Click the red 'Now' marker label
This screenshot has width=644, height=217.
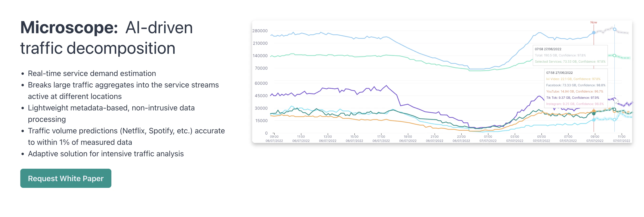(593, 22)
